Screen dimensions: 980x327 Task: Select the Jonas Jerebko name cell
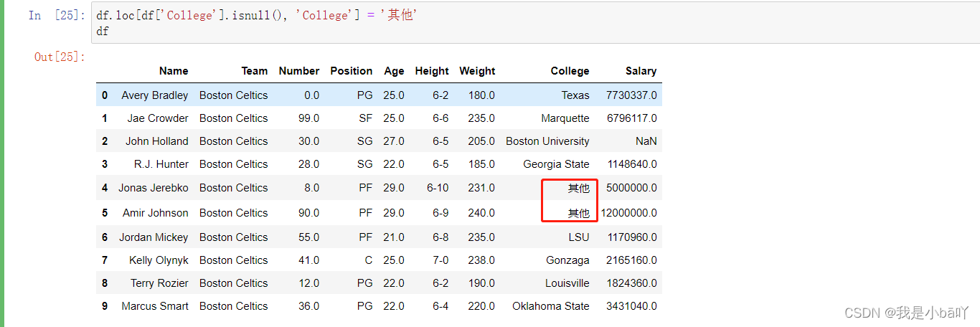click(154, 188)
